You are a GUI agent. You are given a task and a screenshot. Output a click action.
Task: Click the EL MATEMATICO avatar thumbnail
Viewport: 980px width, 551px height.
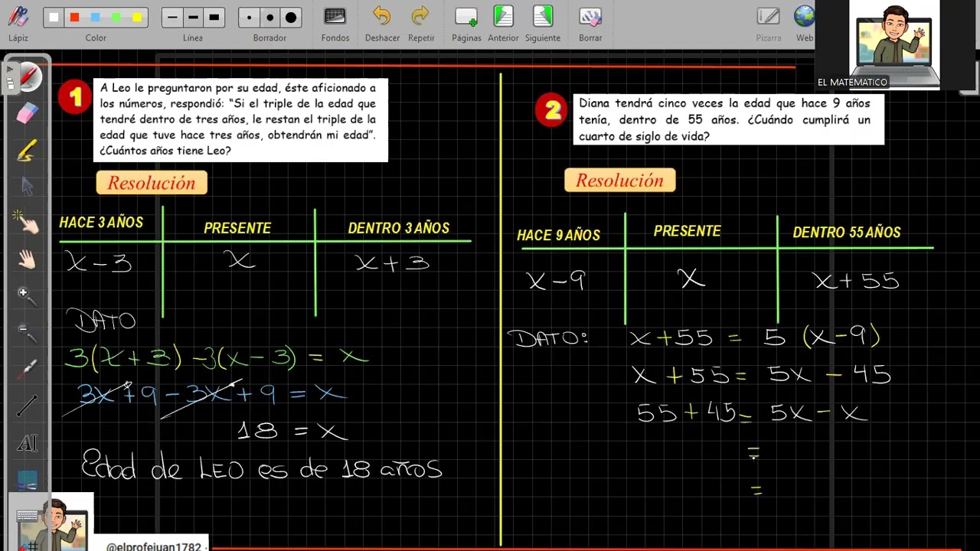click(893, 44)
